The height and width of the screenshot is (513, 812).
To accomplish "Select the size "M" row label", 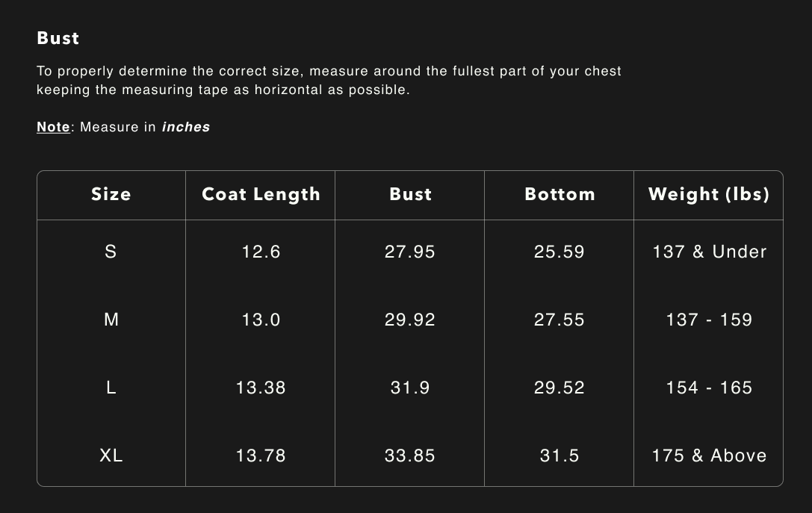I will tap(111, 320).
